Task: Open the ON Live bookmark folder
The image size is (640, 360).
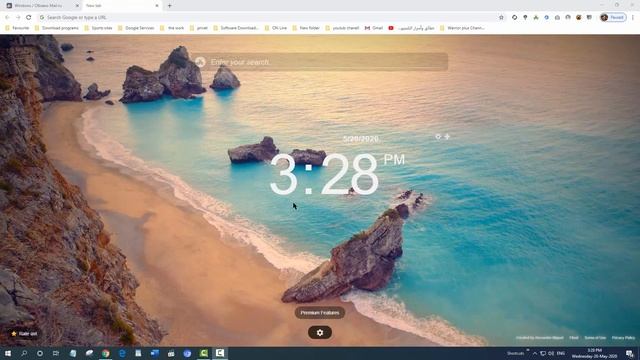Action: (276, 28)
